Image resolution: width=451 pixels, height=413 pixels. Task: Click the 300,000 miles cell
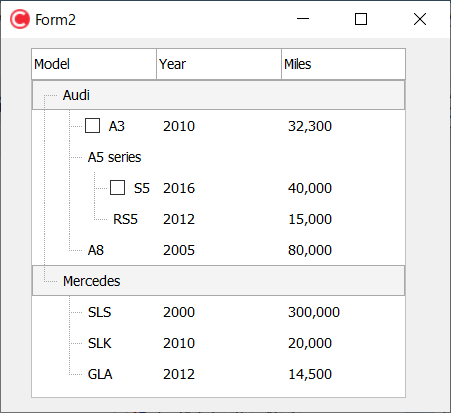pyautogui.click(x=314, y=312)
